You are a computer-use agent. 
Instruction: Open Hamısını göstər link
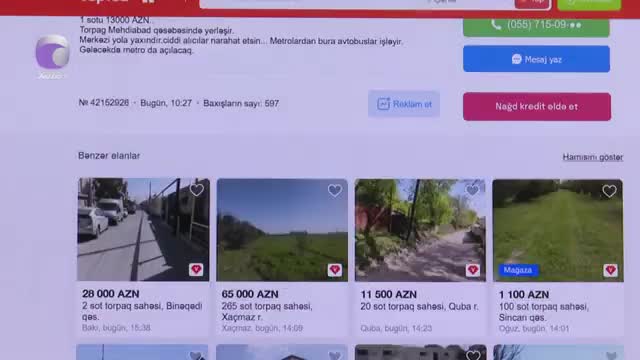click(x=593, y=157)
